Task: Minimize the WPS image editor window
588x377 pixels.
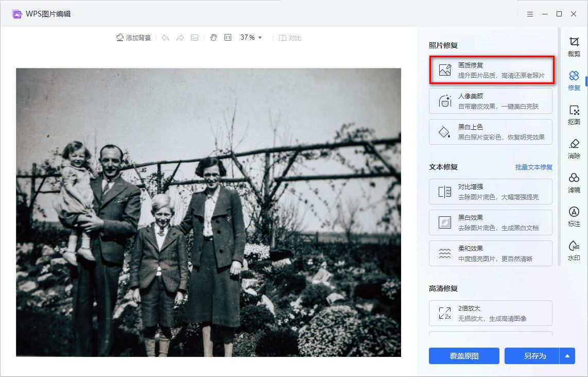Action: pos(545,14)
